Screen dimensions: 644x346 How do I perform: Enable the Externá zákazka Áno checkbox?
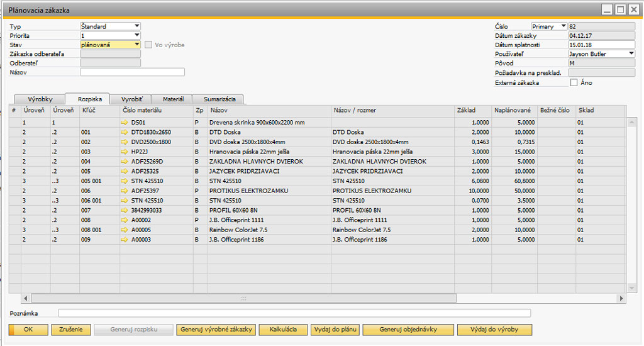coord(574,82)
